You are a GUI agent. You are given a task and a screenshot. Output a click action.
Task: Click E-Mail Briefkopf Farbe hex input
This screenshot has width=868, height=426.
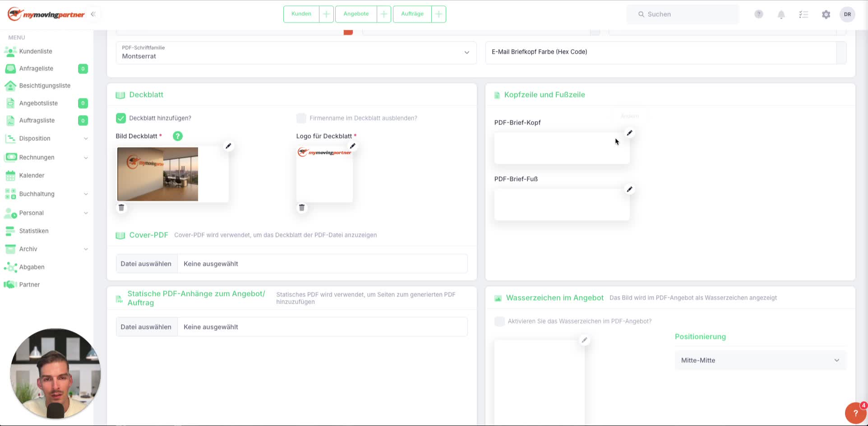pos(661,53)
